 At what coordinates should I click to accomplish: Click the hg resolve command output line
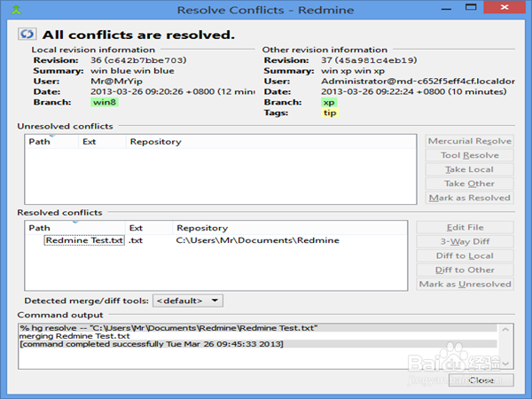tap(258, 328)
